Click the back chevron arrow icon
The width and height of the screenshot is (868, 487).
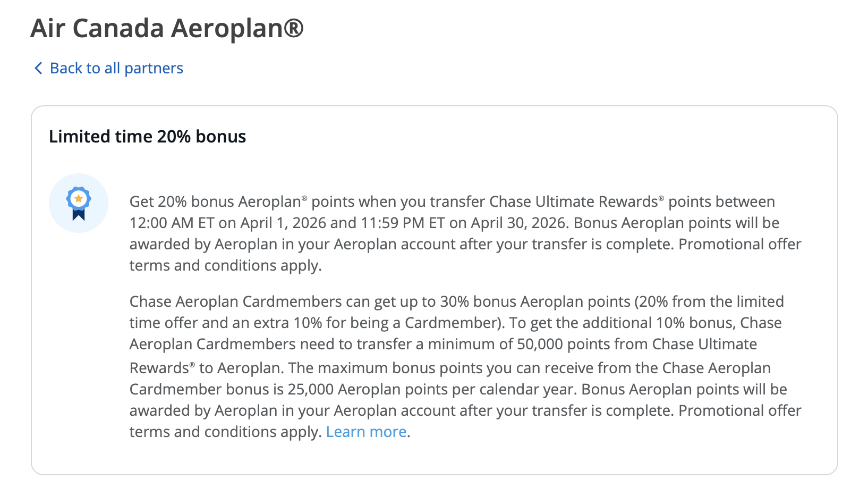[38, 68]
